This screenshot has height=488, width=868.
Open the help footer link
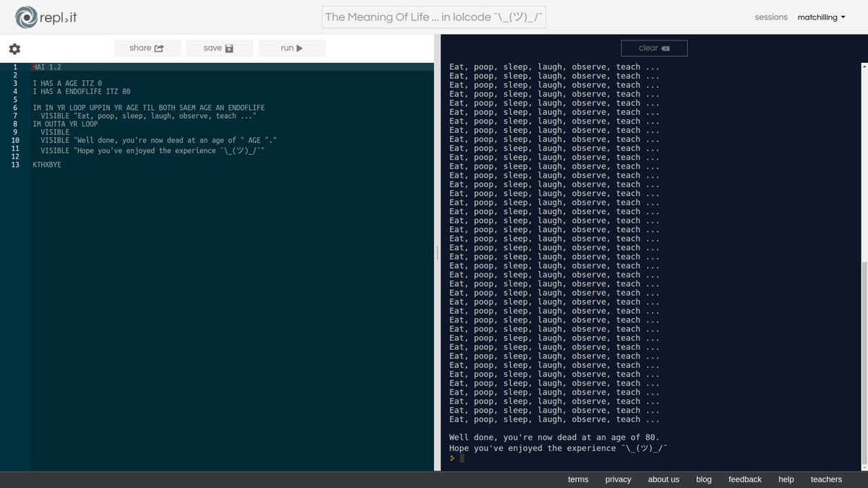point(786,479)
